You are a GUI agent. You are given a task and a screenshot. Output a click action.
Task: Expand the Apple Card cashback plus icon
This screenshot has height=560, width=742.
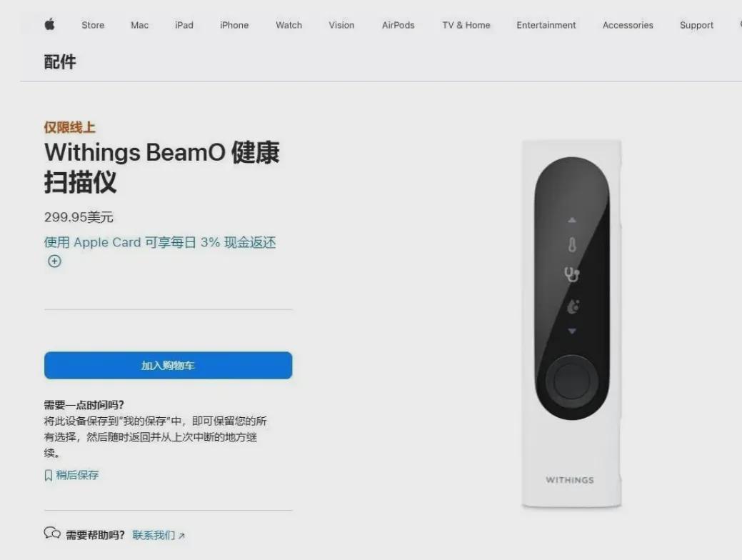pos(54,261)
